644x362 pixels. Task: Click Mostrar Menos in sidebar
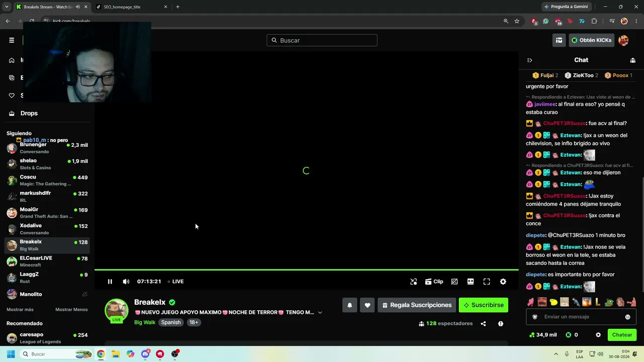click(71, 309)
